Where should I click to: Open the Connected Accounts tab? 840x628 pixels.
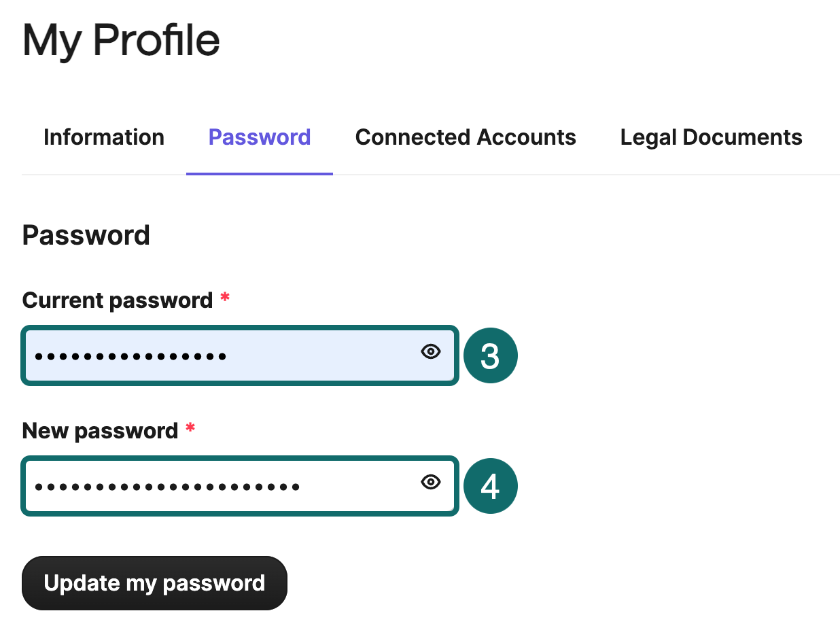[466, 137]
